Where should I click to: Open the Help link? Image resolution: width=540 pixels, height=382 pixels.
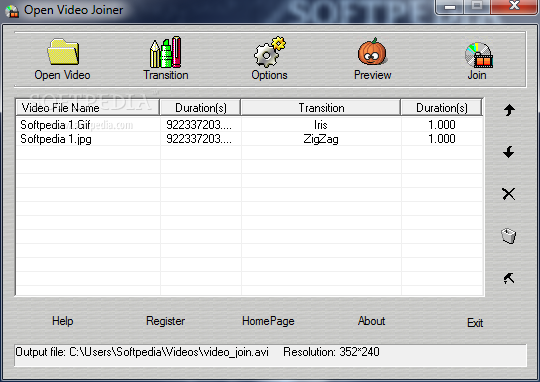[x=63, y=321]
